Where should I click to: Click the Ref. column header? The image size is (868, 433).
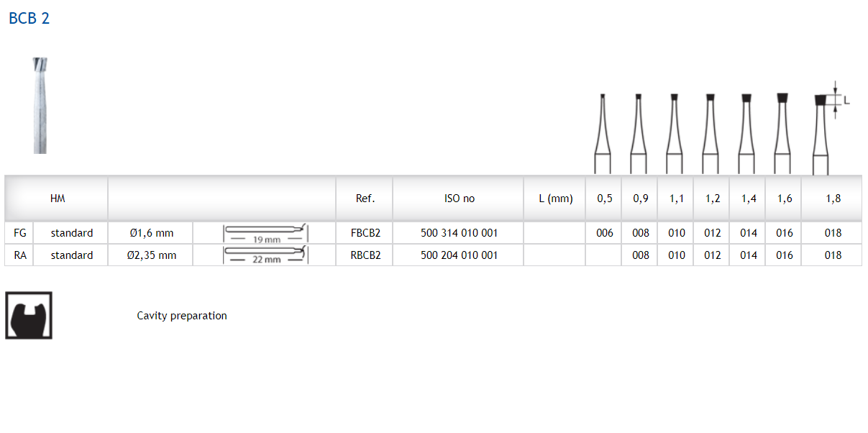[365, 199]
